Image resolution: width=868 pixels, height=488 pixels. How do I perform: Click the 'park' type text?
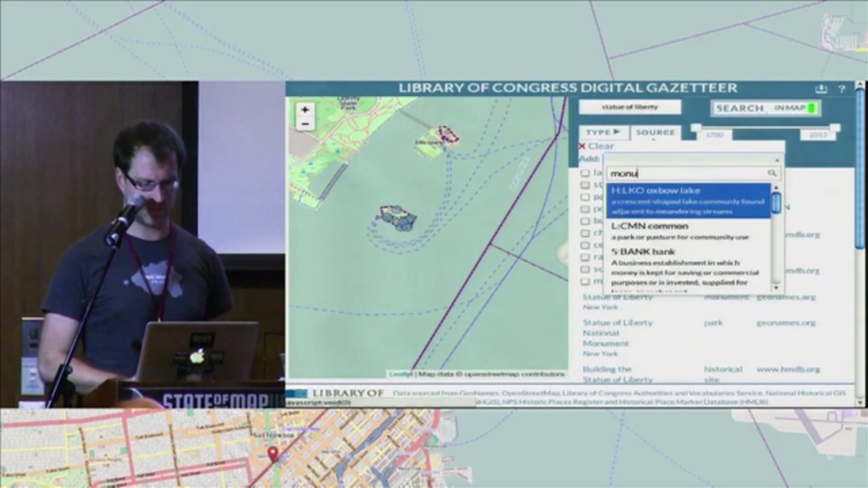tap(713, 323)
